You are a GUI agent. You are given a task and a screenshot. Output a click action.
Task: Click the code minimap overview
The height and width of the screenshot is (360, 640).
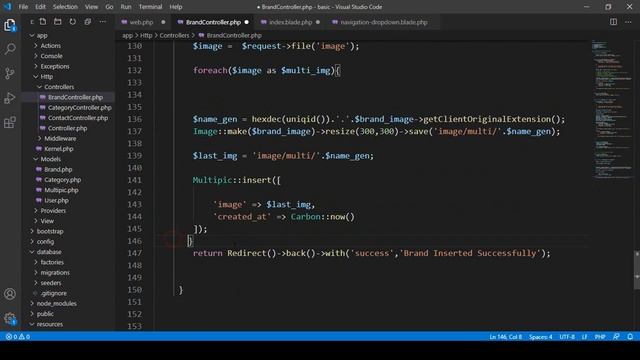coord(612,109)
